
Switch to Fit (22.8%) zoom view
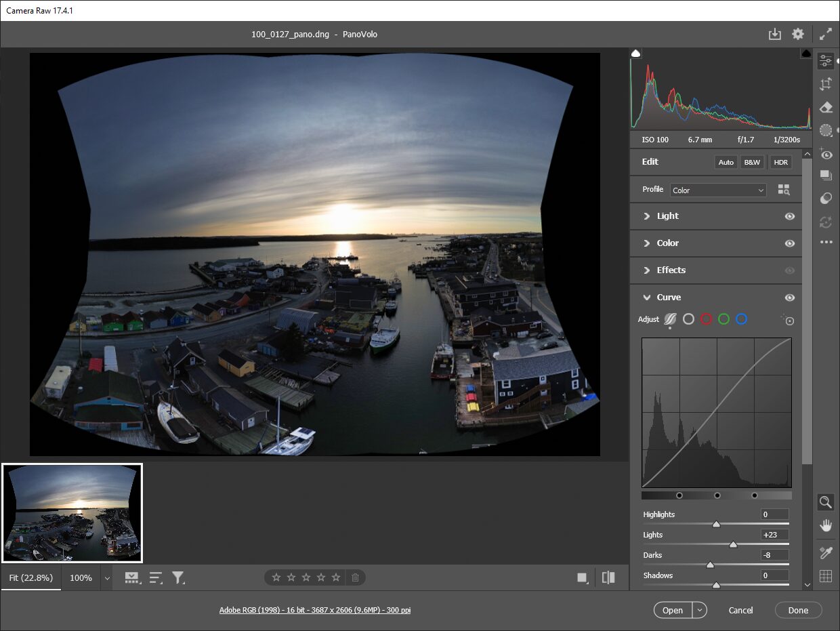click(x=31, y=578)
